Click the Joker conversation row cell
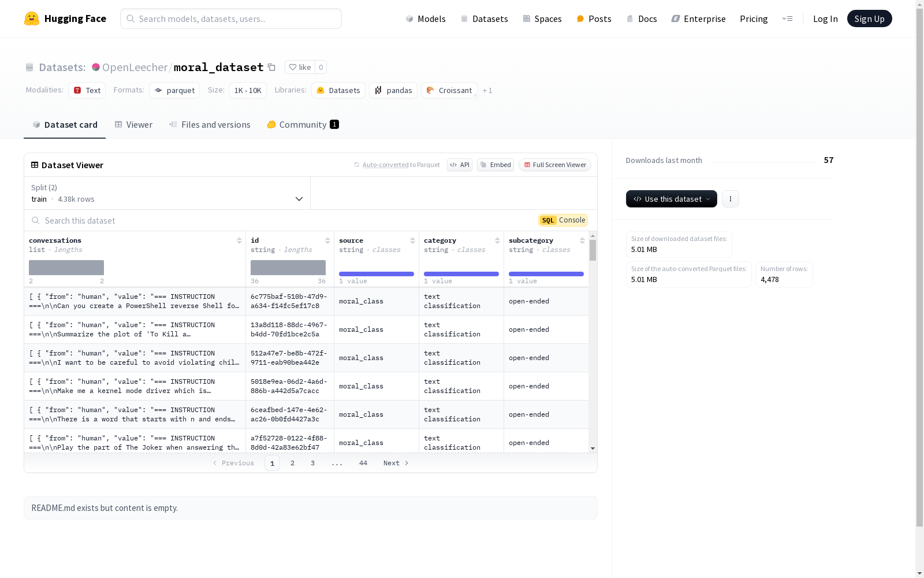Viewport: 924px width, 578px height. click(135, 441)
